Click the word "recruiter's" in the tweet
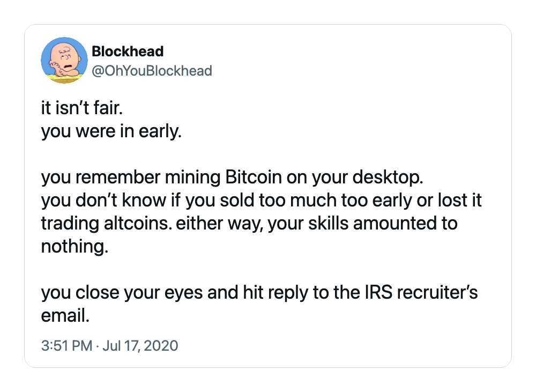536x392 pixels. (x=437, y=292)
